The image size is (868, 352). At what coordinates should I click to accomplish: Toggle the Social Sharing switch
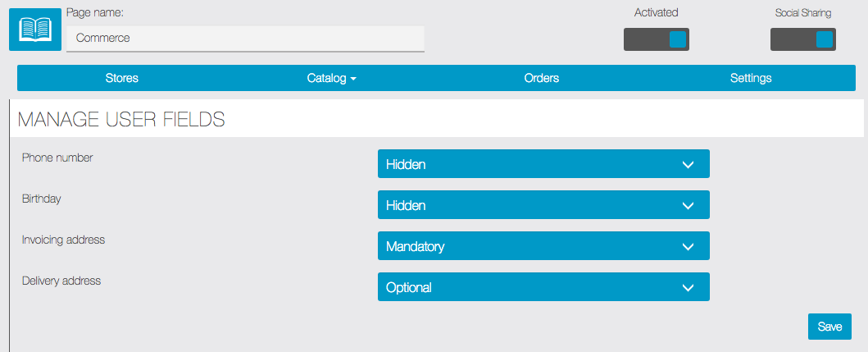coord(802,39)
